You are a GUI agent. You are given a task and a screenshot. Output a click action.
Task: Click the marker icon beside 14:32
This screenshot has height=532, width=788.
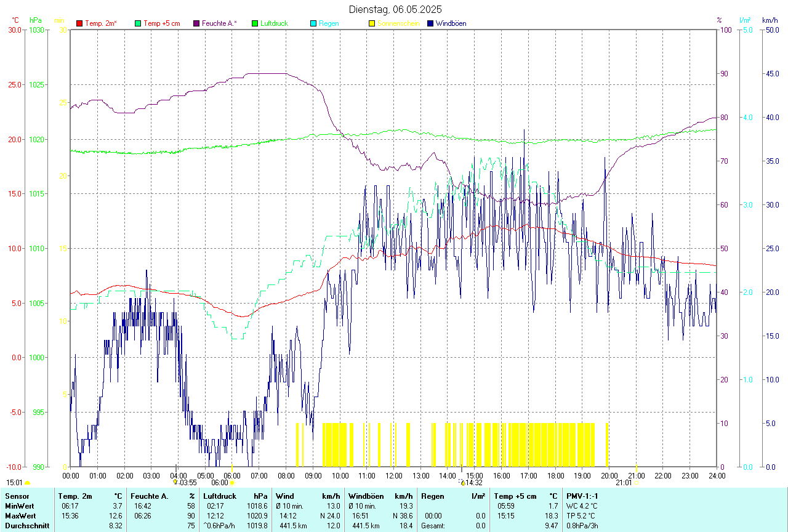click(x=462, y=483)
